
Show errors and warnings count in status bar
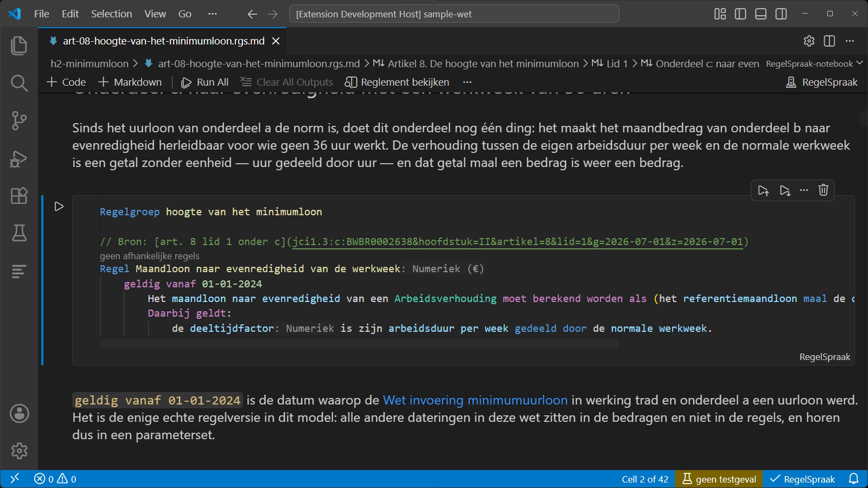(x=55, y=479)
